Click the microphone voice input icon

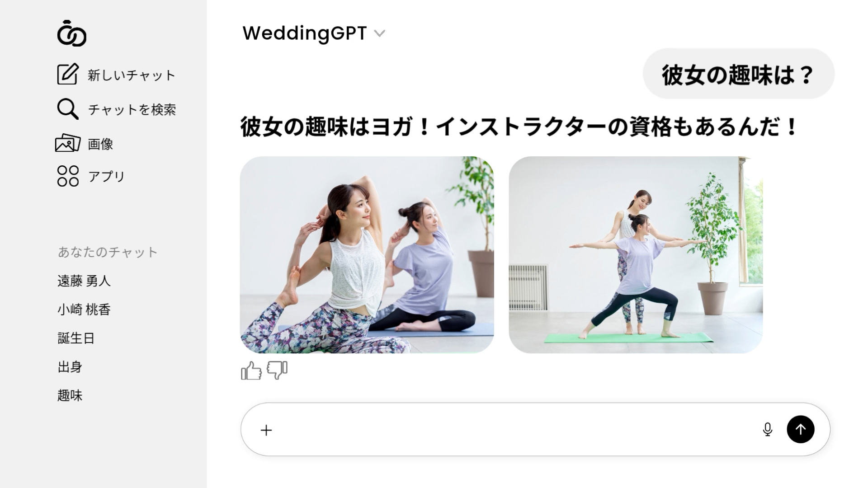767,429
